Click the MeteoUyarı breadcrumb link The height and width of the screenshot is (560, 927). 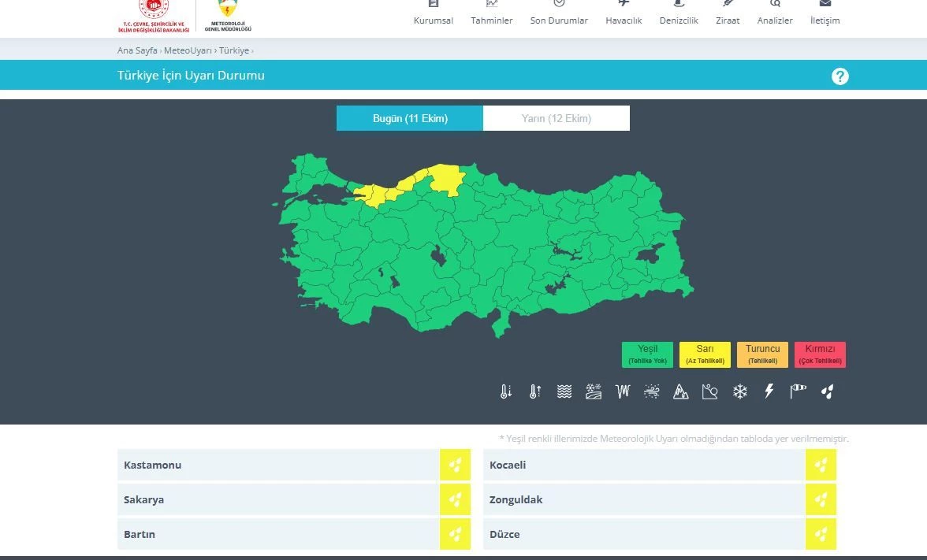pyautogui.click(x=188, y=50)
